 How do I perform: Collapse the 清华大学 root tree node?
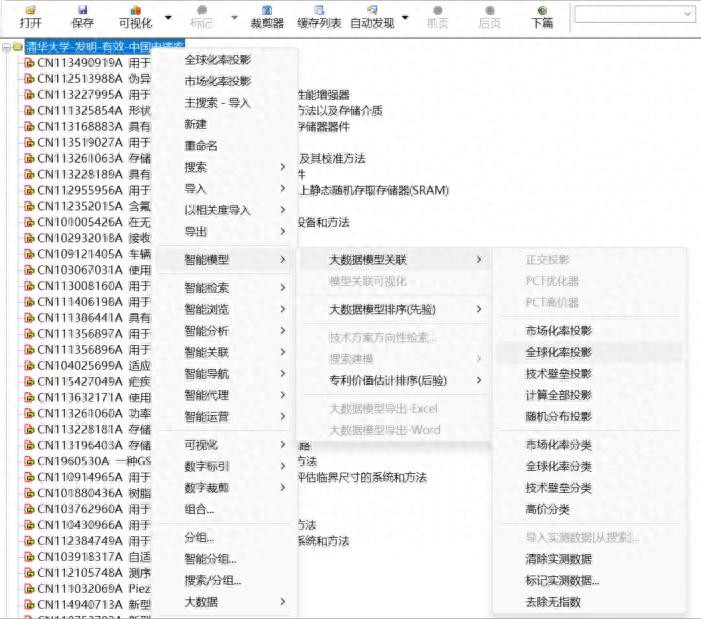pyautogui.click(x=6, y=47)
